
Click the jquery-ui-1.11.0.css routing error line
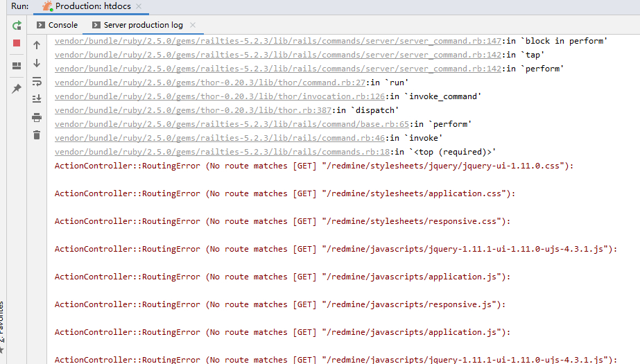pyautogui.click(x=314, y=166)
